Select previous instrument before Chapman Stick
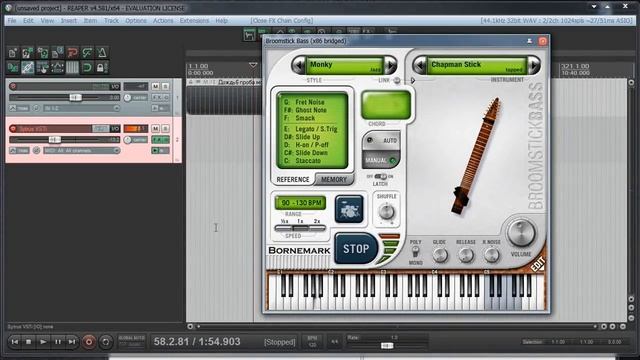This screenshot has height=360, width=640. [x=420, y=65]
